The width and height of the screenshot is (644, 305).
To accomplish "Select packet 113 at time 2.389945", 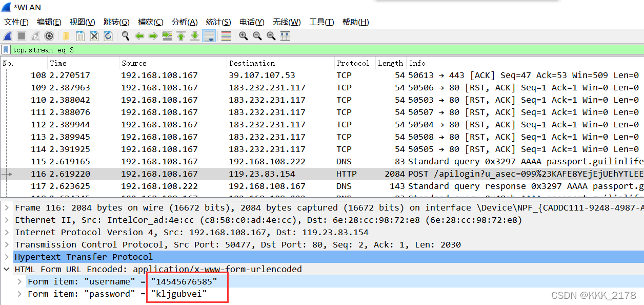I will [x=322, y=137].
